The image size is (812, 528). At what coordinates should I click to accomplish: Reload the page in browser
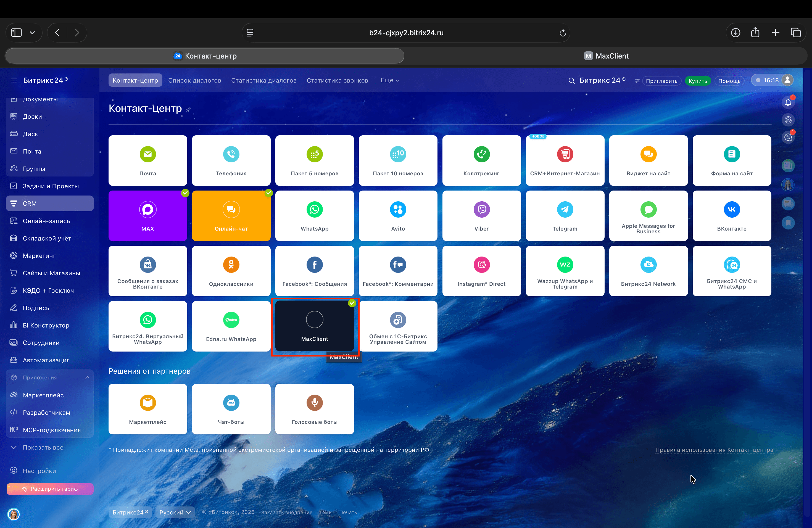(x=563, y=33)
